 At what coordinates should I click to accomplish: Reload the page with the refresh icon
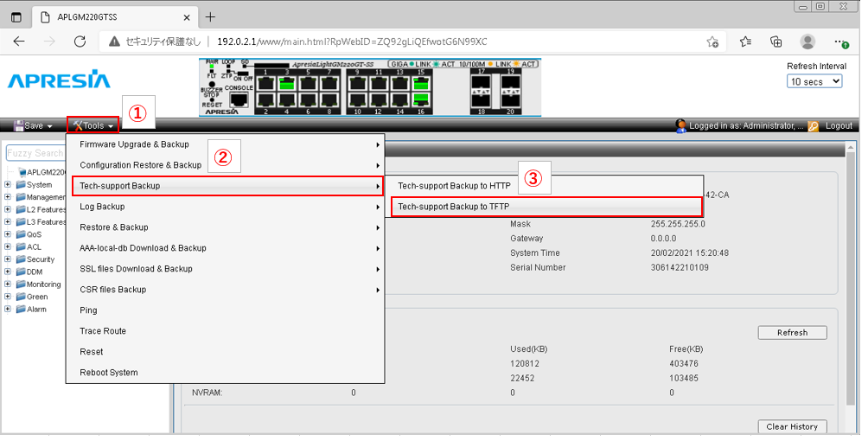[x=80, y=42]
